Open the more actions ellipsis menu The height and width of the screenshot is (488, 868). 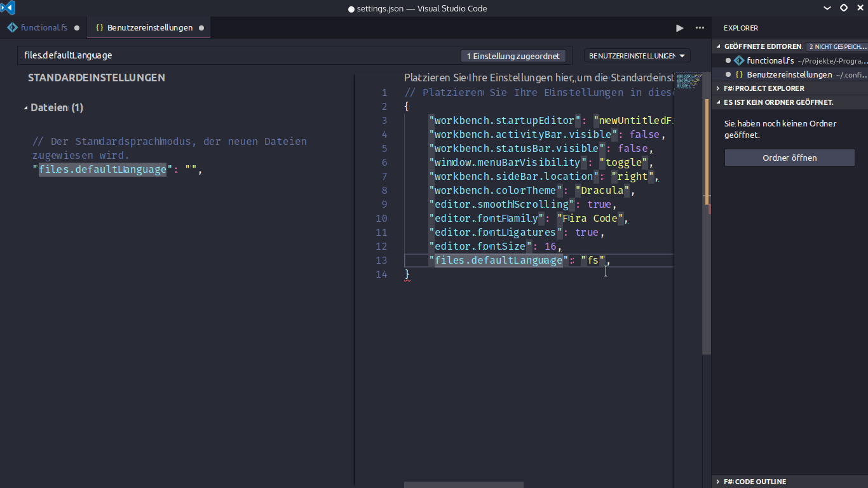click(x=700, y=28)
